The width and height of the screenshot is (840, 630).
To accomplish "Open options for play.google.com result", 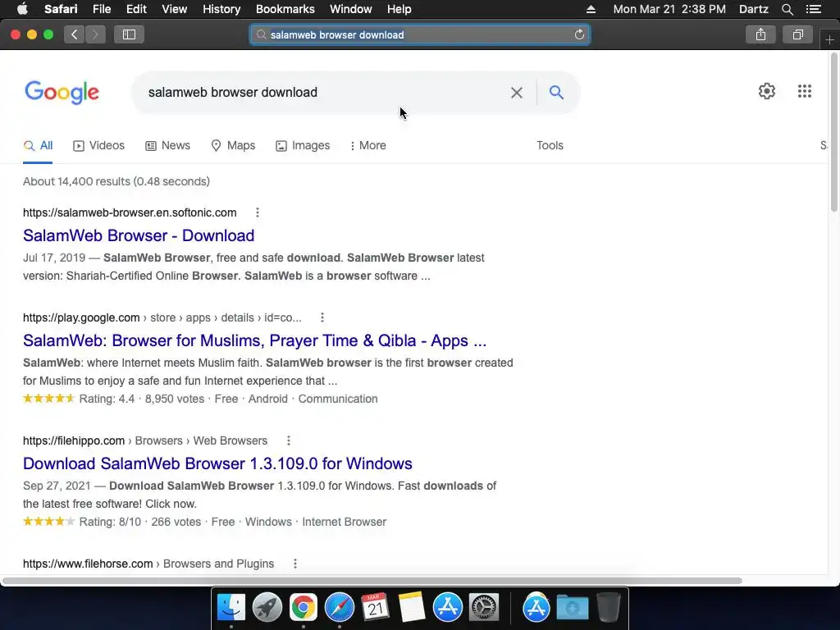I will [x=322, y=317].
